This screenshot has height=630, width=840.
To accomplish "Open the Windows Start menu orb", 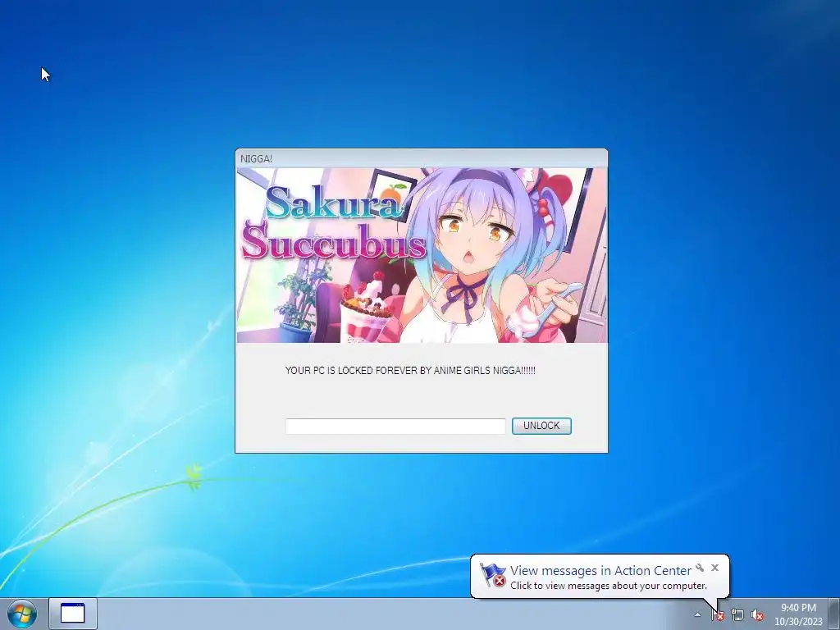I will click(22, 614).
